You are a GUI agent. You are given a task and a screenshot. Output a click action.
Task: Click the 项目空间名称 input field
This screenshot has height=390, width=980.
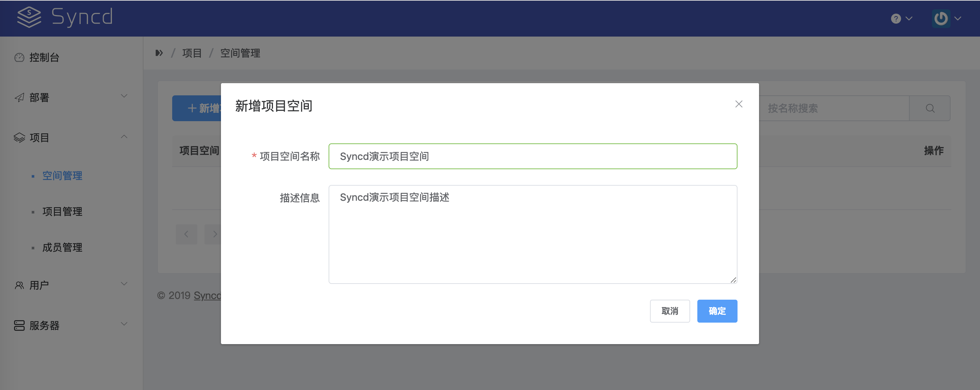click(x=533, y=156)
